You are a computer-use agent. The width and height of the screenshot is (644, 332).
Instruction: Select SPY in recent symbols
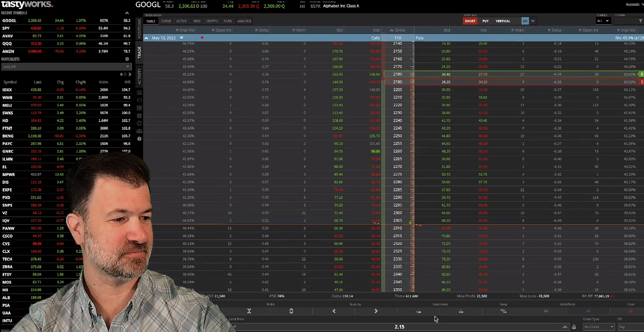click(x=66, y=28)
